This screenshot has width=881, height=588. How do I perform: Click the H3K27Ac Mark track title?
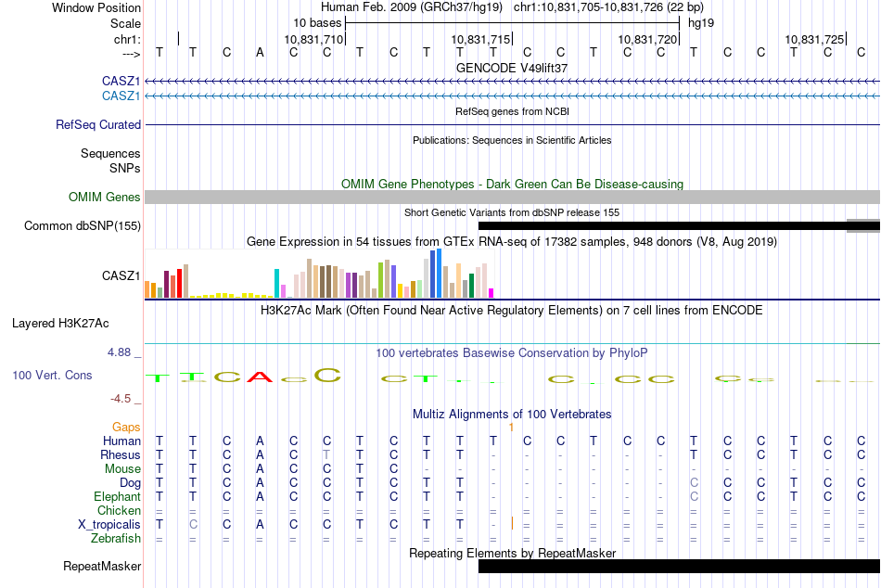[x=512, y=311]
